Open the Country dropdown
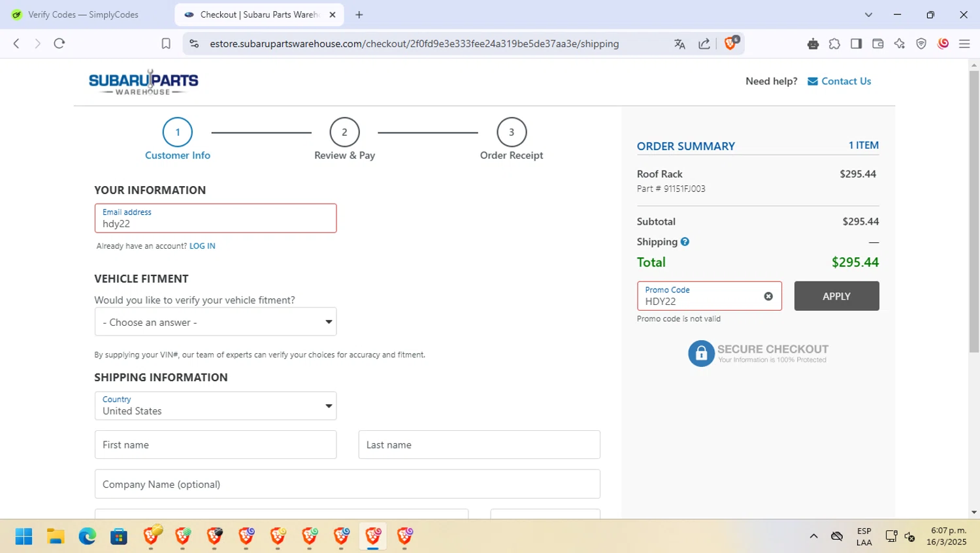980x553 pixels. pyautogui.click(x=216, y=405)
